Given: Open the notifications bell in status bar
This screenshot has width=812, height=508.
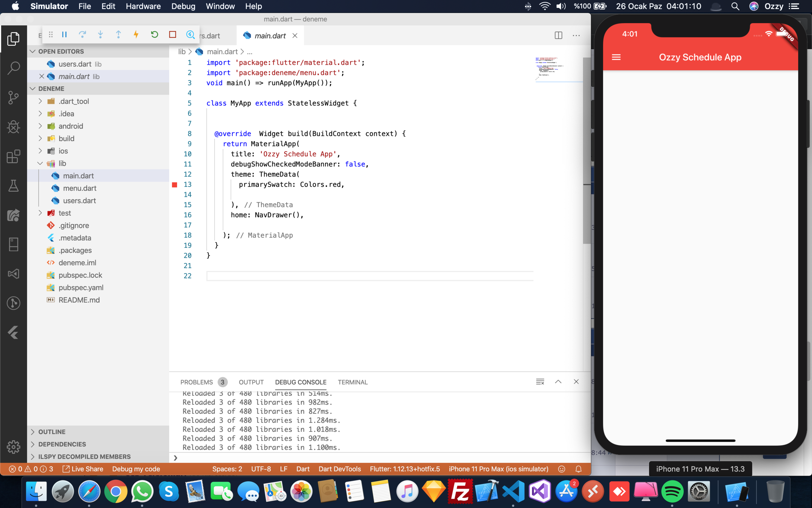Looking at the screenshot, I should (579, 469).
